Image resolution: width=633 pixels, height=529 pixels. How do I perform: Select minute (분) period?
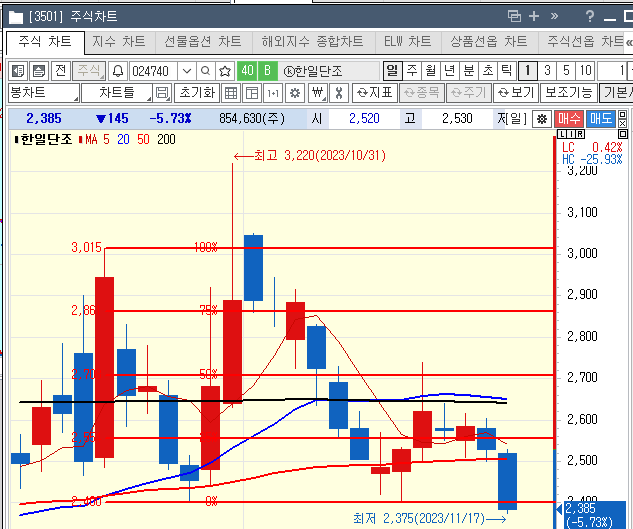469,71
